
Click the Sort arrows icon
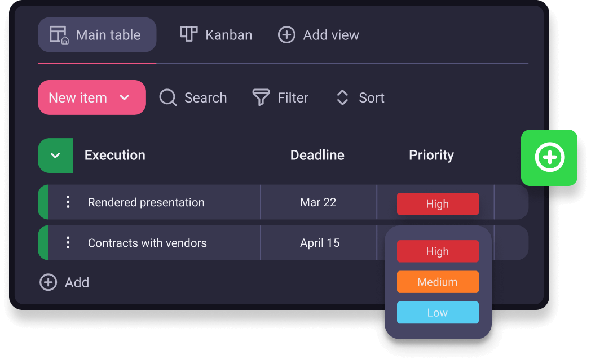(x=342, y=97)
